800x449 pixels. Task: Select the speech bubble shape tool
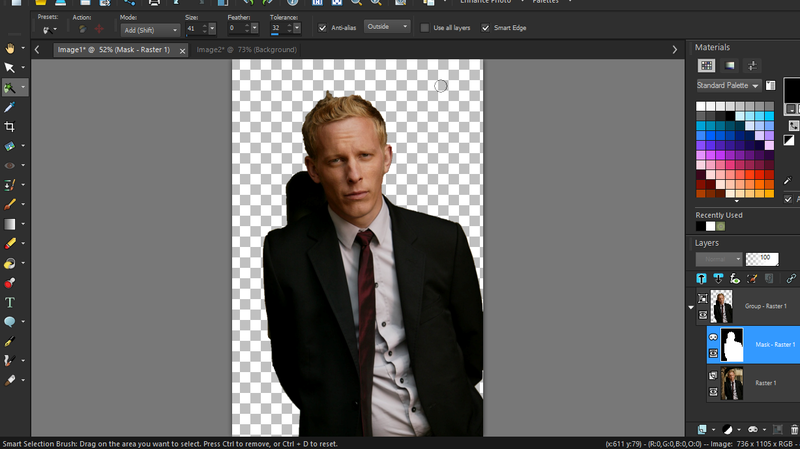point(10,322)
